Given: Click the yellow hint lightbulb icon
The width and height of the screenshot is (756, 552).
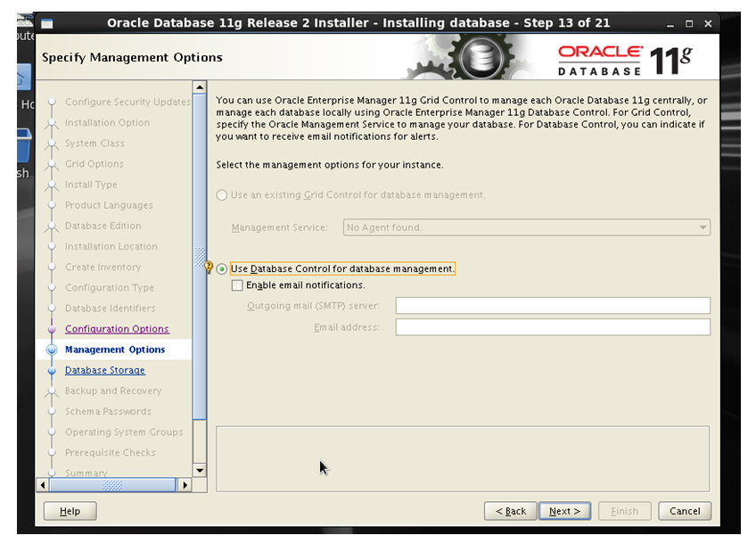Looking at the screenshot, I should pyautogui.click(x=209, y=267).
